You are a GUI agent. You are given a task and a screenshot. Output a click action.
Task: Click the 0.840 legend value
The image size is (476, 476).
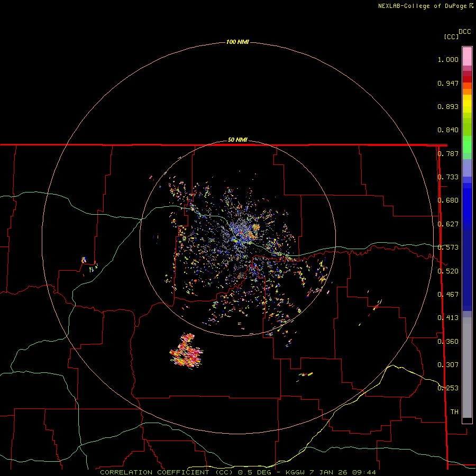tap(448, 130)
